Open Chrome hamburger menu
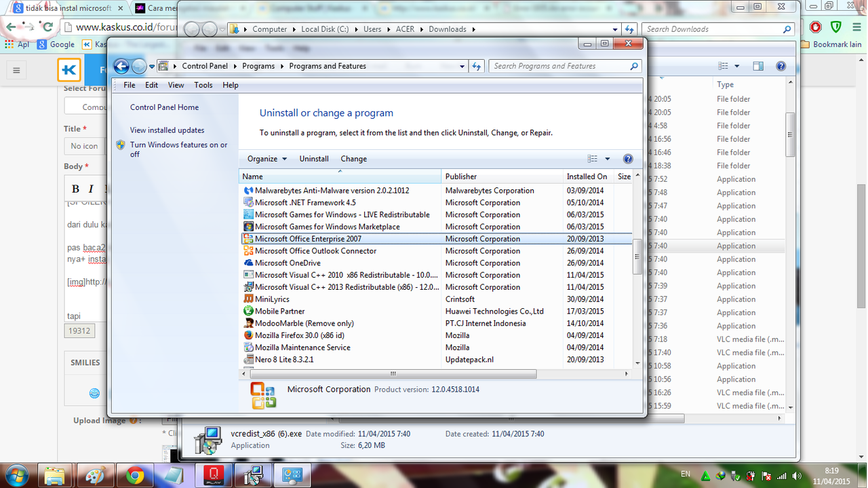This screenshot has width=868, height=488. click(856, 27)
